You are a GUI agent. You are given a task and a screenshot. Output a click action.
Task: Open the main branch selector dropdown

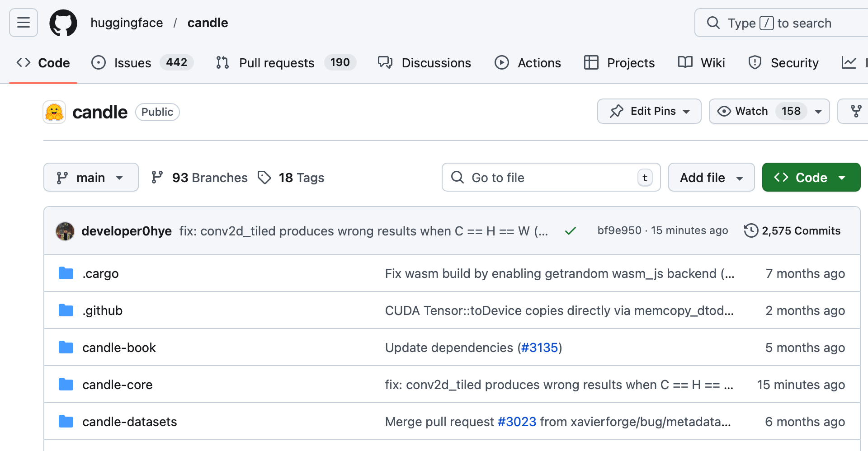(x=91, y=178)
